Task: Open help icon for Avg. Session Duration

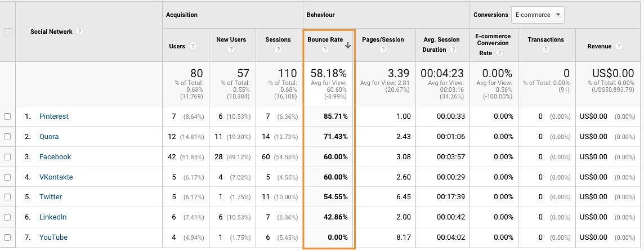Action: click(453, 50)
